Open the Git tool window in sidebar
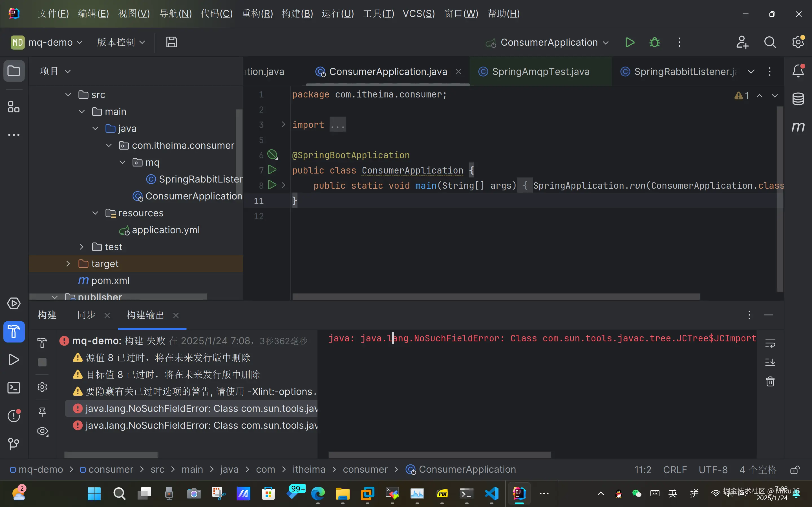This screenshot has width=812, height=507. click(14, 444)
